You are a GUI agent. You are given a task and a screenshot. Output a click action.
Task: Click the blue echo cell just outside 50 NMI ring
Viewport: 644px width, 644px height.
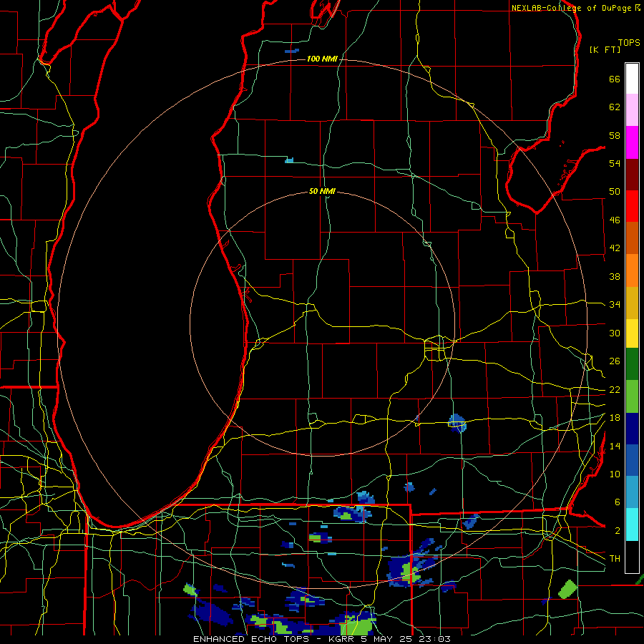(457, 424)
